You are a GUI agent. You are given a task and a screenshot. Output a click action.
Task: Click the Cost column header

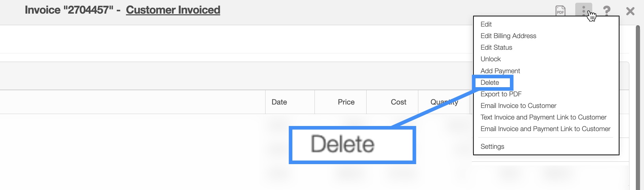point(399,102)
